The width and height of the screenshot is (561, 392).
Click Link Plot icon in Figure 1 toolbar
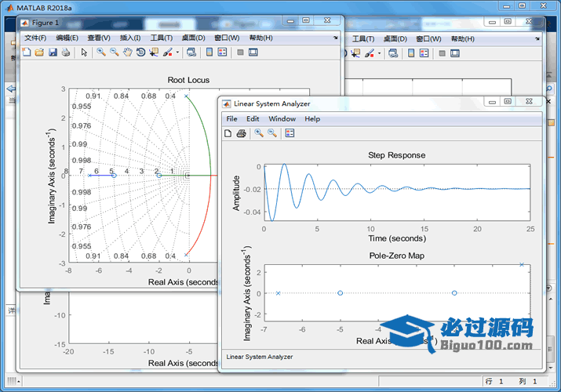coord(191,53)
